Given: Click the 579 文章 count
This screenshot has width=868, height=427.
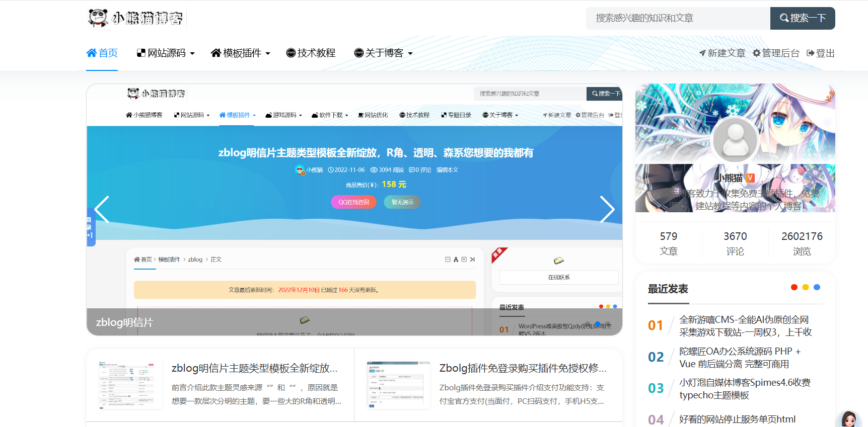Looking at the screenshot, I should pyautogui.click(x=669, y=243).
